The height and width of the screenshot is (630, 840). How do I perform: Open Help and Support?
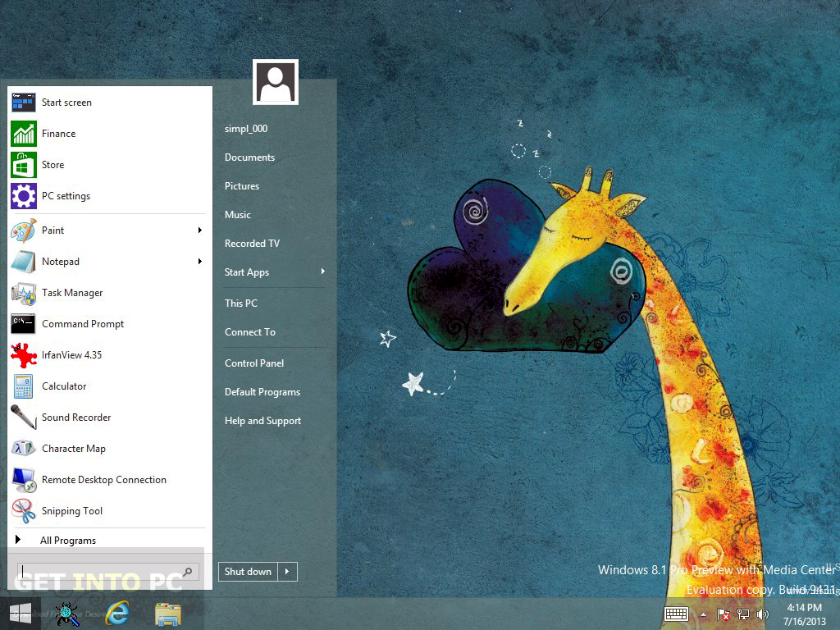tap(262, 421)
